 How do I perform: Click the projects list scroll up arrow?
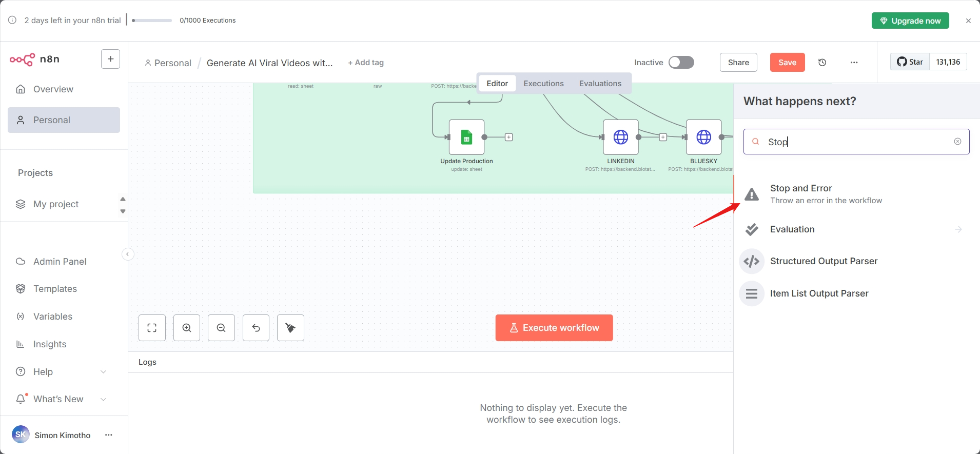123,199
